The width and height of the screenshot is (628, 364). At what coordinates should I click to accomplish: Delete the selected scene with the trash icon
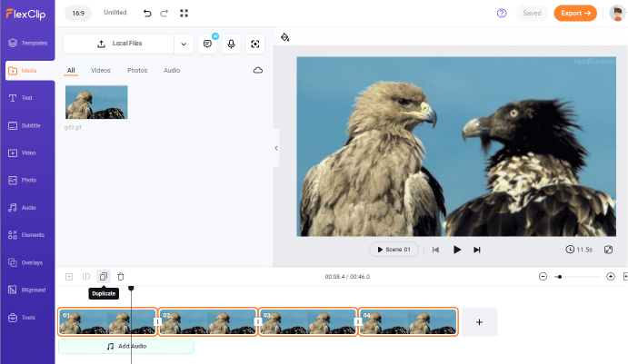tap(121, 276)
